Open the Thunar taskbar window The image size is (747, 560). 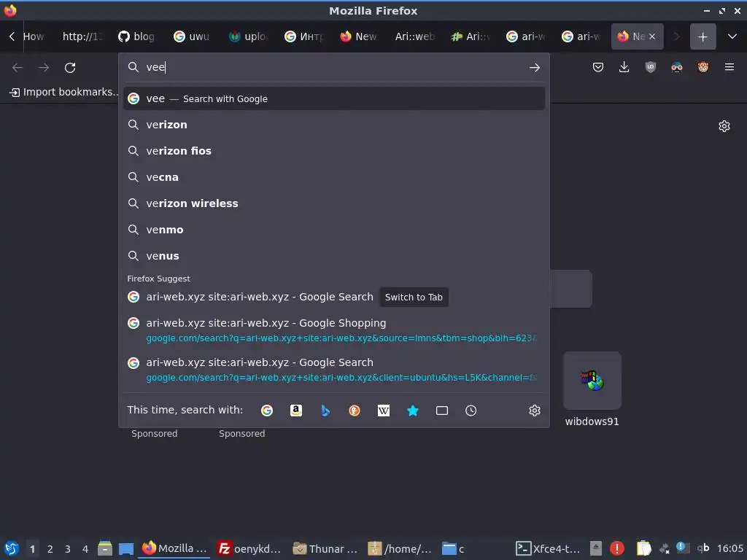[325, 548]
